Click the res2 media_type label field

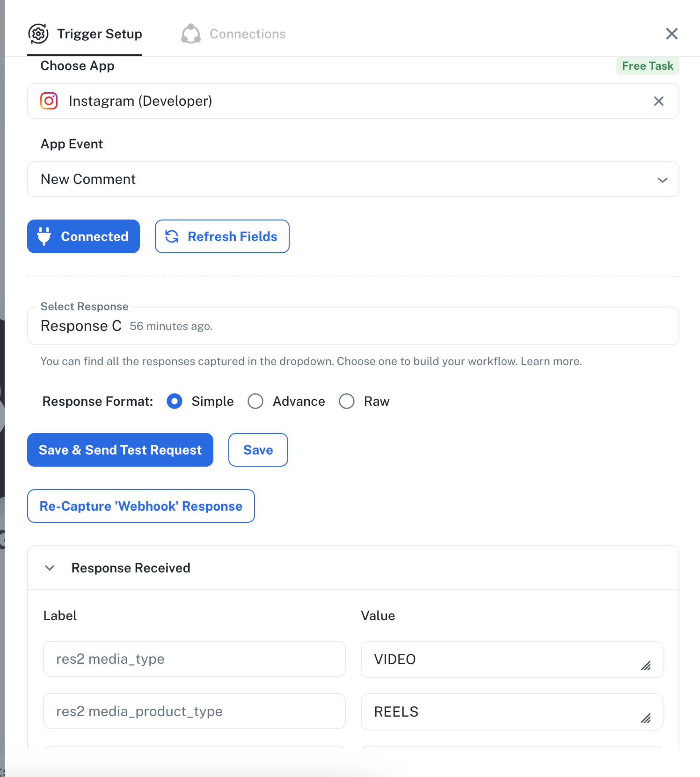coord(194,659)
